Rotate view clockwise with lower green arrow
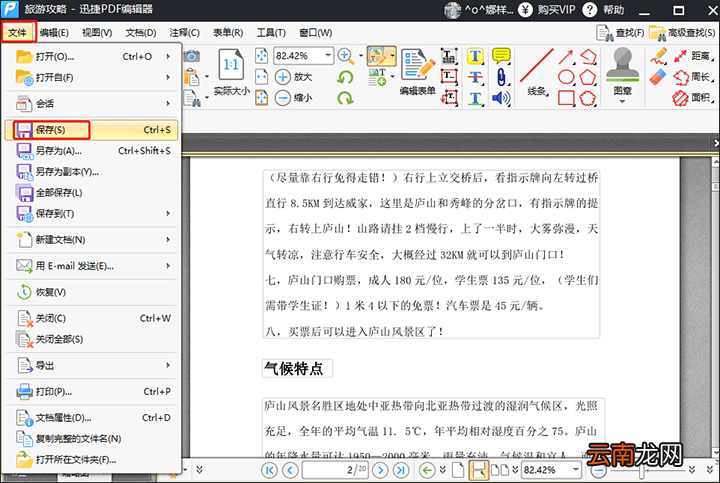 (x=345, y=97)
